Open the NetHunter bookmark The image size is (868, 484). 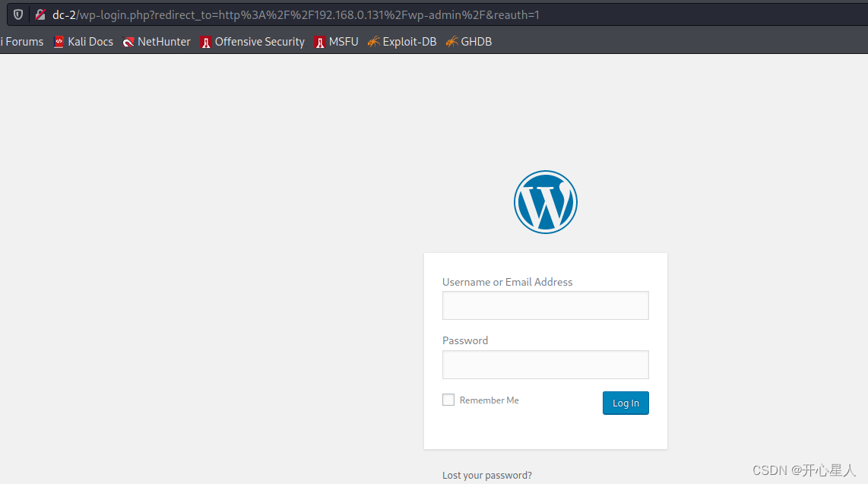coord(157,42)
